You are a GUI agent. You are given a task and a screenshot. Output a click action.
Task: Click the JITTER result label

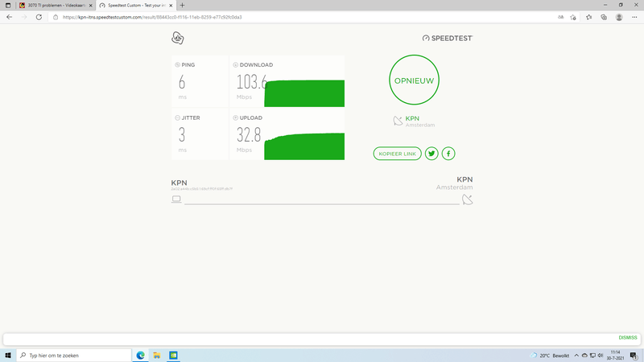191,117
